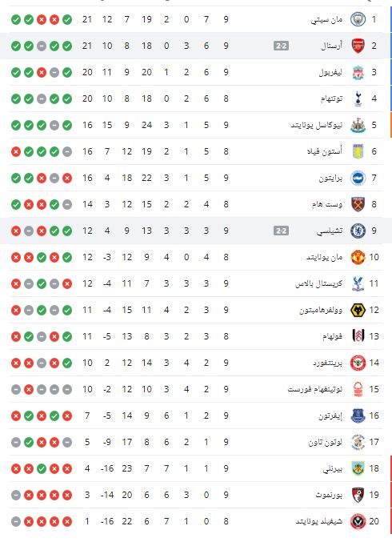Click the Arsenal club crest

pos(358,46)
